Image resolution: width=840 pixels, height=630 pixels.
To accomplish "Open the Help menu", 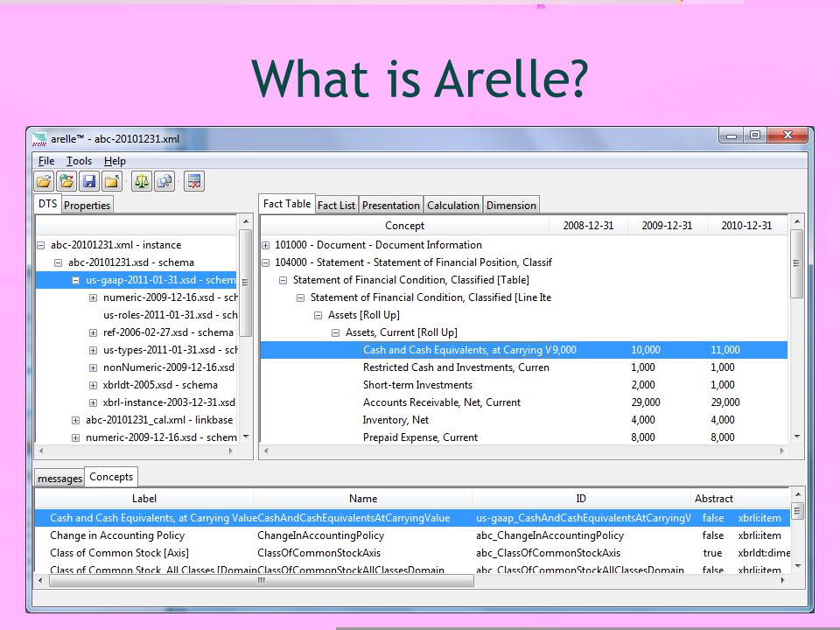I will tap(115, 161).
